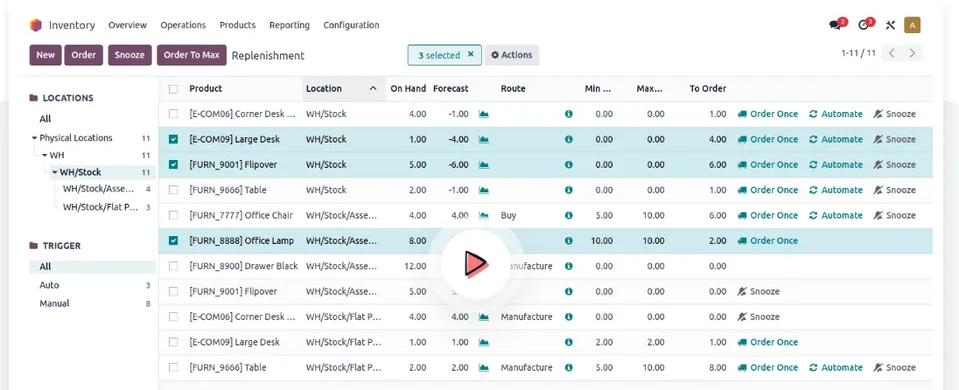Uncheck the Flipover WH/Stock row checkbox
This screenshot has width=959, height=390.
173,164
